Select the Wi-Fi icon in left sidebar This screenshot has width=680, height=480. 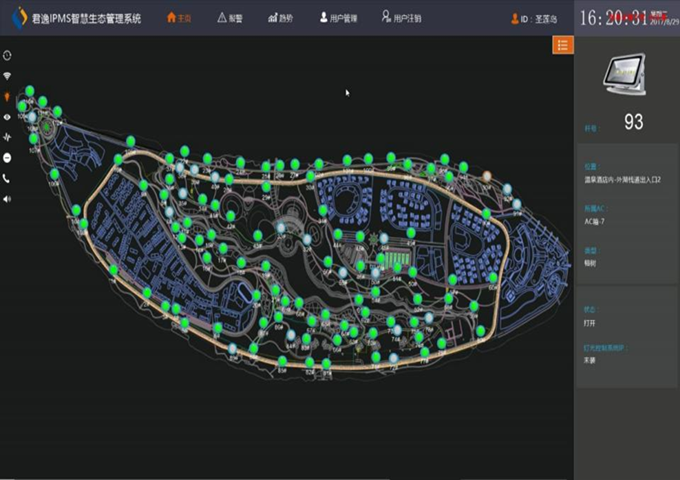click(x=8, y=76)
